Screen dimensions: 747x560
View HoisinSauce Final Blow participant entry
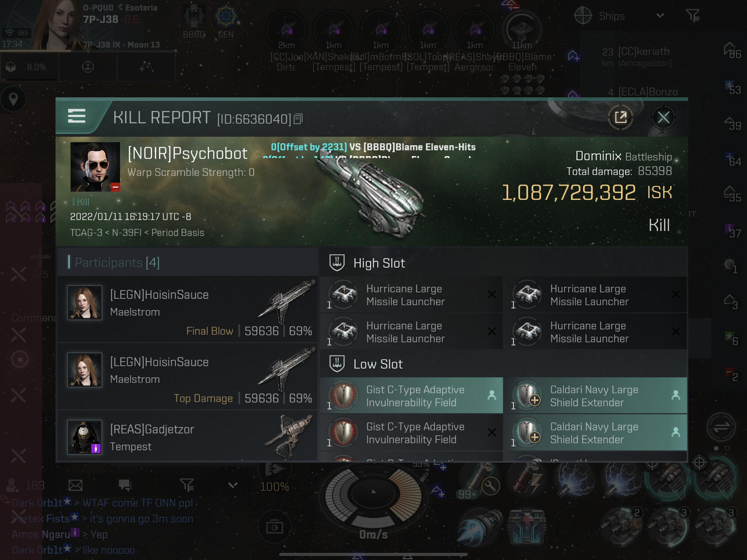tap(188, 309)
